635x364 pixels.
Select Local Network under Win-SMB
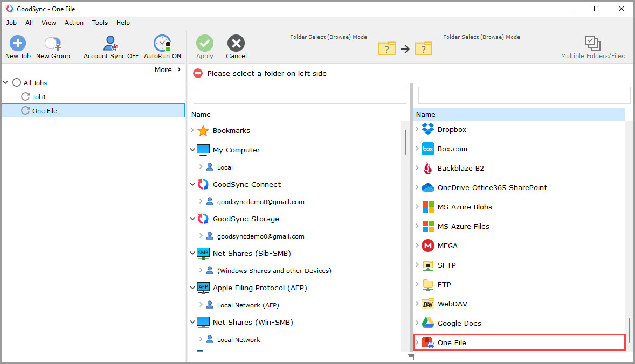[x=239, y=340]
